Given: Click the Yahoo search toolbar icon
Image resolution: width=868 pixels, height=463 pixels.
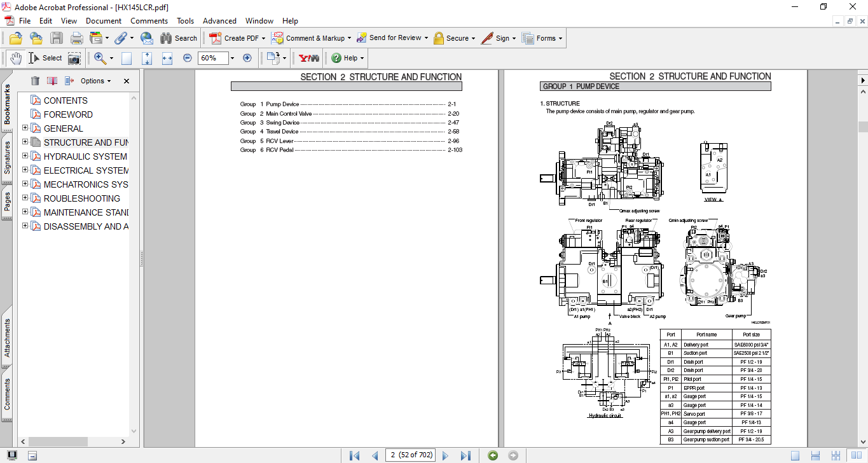Looking at the screenshot, I should click(x=309, y=58).
